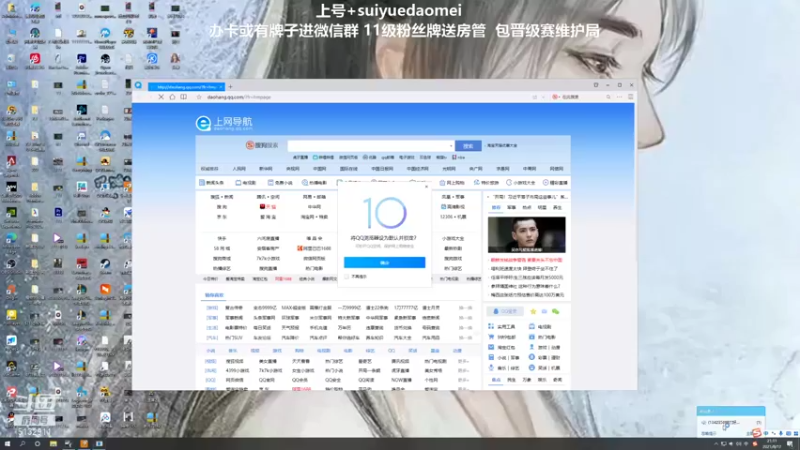Expand the search box suggestions arrow
The height and width of the screenshot is (450, 800).
coord(451,146)
